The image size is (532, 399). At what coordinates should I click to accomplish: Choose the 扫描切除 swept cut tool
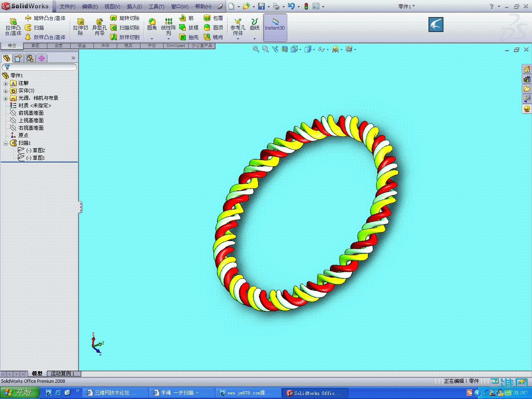point(125,27)
